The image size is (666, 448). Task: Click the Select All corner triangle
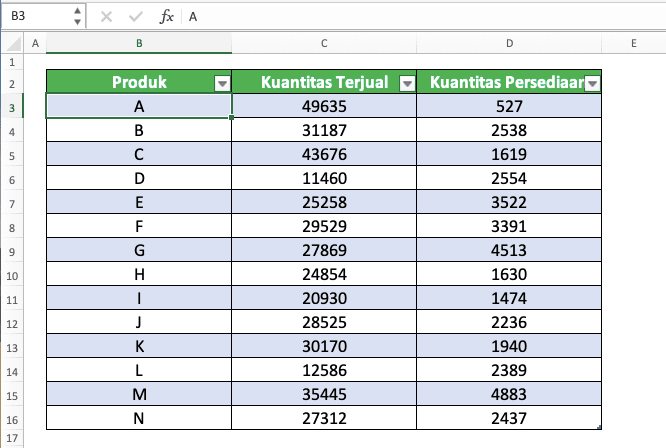click(x=13, y=44)
